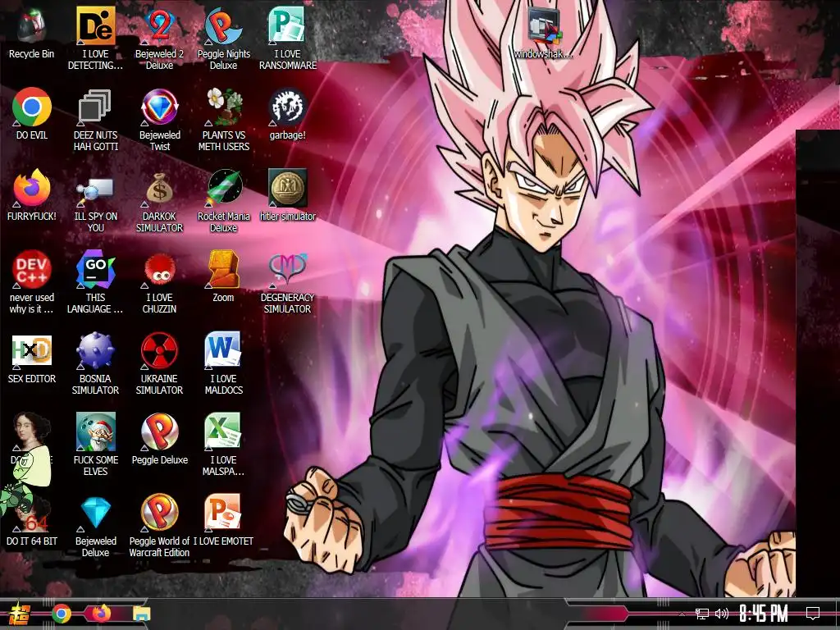
Task: Launch Rocket Mania Deluxe shortcut
Action: [x=223, y=189]
